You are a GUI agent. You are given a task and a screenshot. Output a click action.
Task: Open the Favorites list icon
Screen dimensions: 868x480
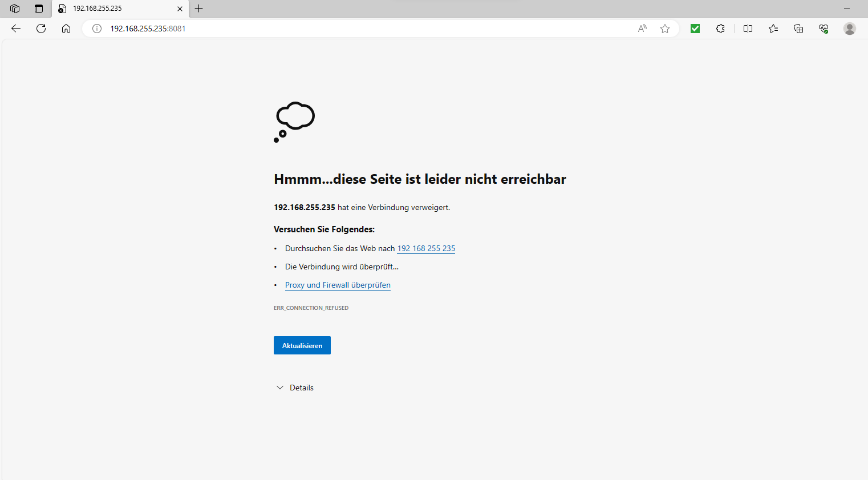773,29
